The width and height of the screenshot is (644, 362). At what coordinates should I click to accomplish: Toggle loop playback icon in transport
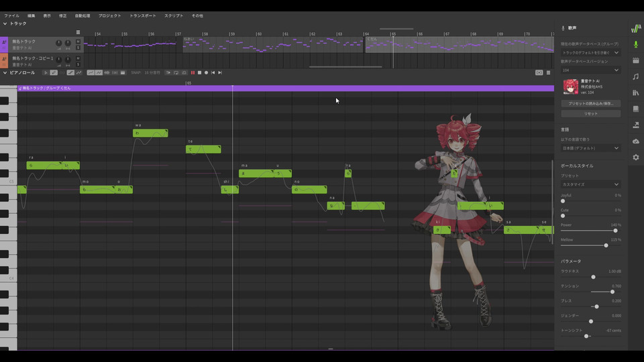(x=176, y=72)
